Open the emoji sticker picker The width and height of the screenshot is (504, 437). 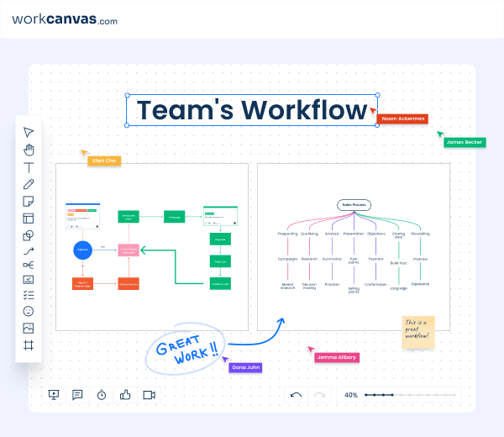(29, 311)
